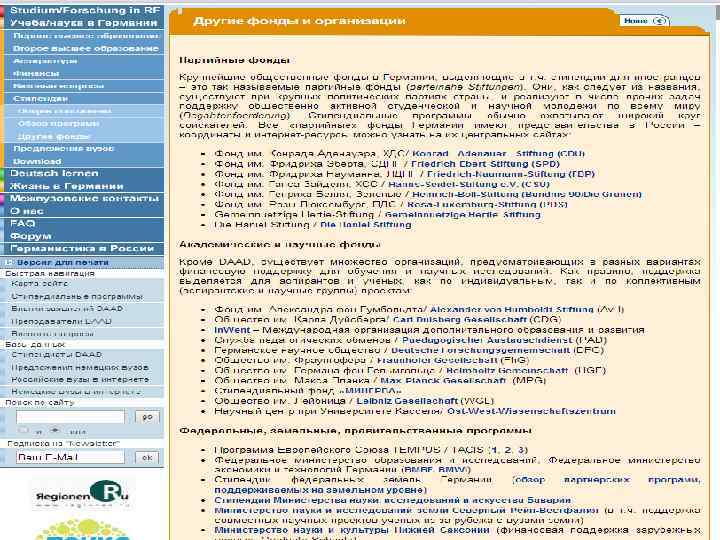Viewport: 720px width, 540px height.
Task: Click the 'go' search button
Action: 147,417
